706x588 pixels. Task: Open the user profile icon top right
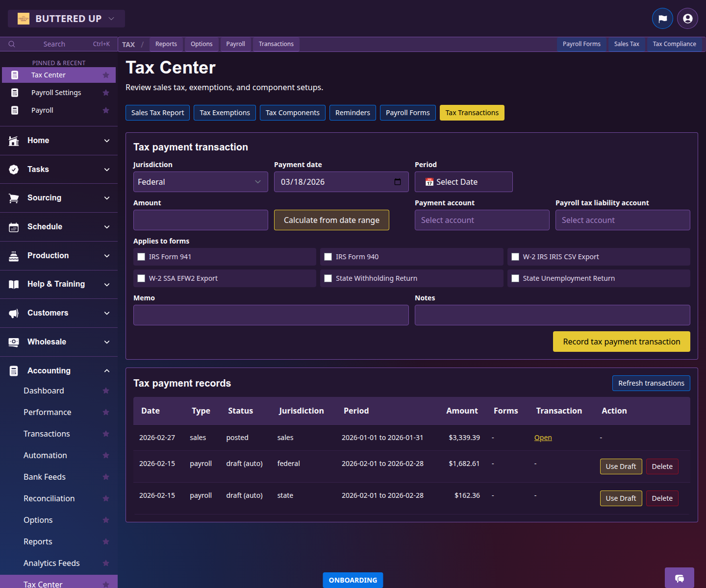687,18
